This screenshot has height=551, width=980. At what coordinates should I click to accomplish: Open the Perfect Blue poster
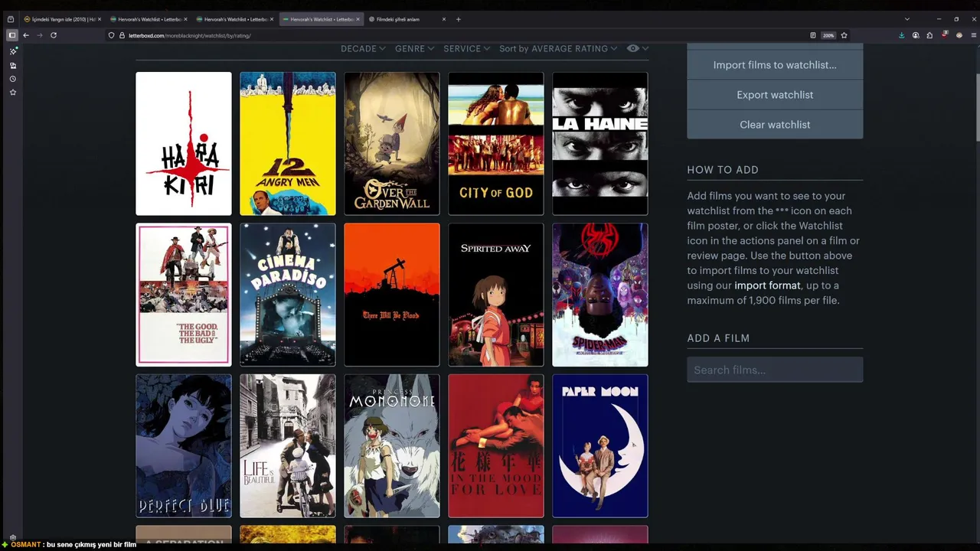click(x=184, y=445)
